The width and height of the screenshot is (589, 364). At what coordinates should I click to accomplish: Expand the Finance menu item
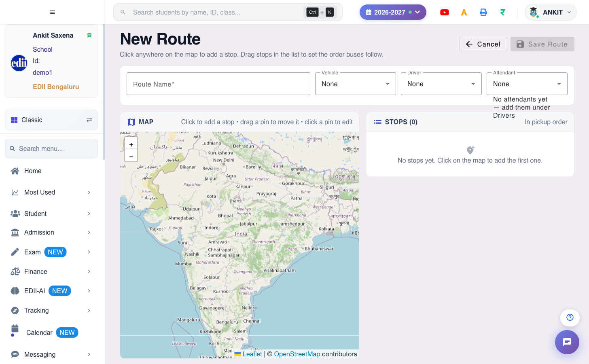pos(51,271)
